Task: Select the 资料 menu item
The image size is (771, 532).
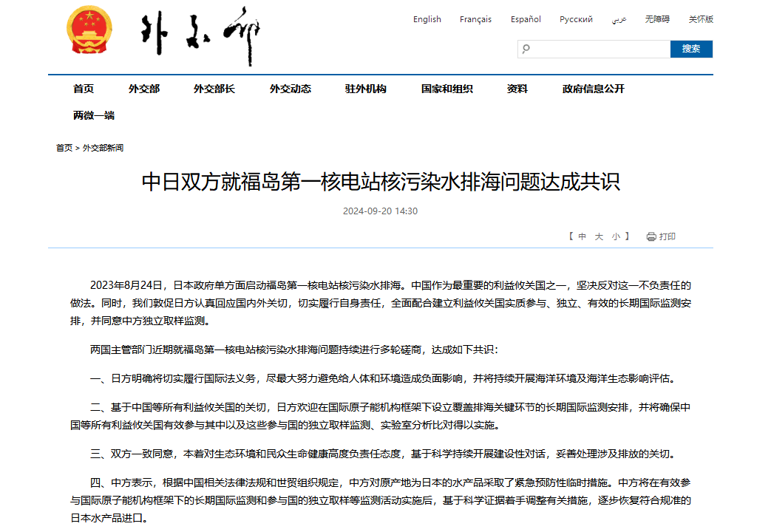Action: 517,89
